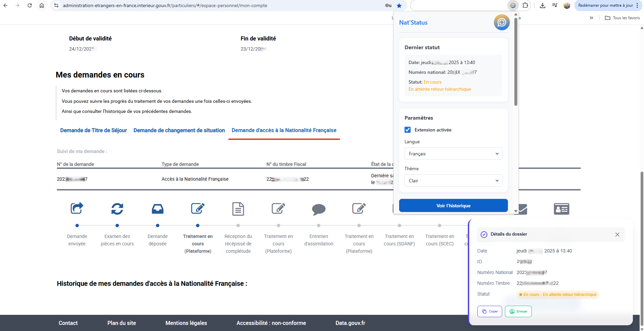644x331 pixels.
Task: Click the "Réception du récépissé de complétude" document icon
Action: pos(238,209)
